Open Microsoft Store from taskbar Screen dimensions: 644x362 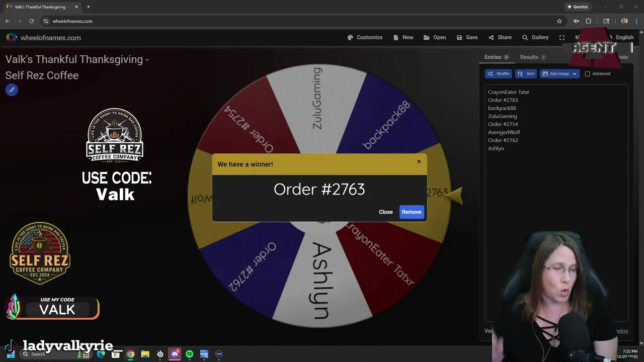tap(116, 354)
